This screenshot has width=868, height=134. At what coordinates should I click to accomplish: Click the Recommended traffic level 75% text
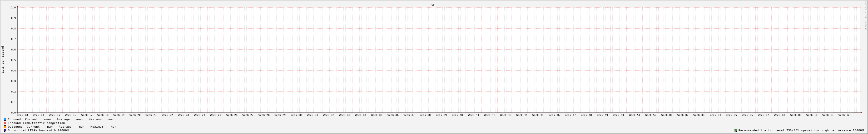point(801,130)
